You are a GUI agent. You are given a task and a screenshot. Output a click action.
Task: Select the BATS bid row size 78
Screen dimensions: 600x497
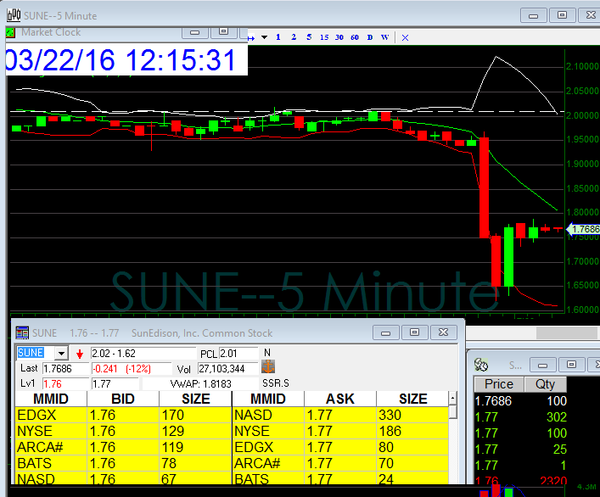pyautogui.click(x=123, y=463)
